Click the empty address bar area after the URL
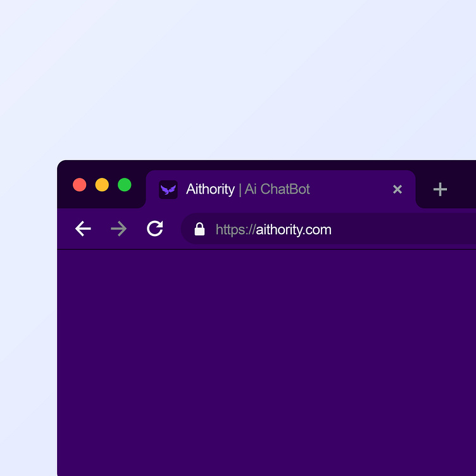Viewport: 476px width, 476px height. [x=404, y=229]
